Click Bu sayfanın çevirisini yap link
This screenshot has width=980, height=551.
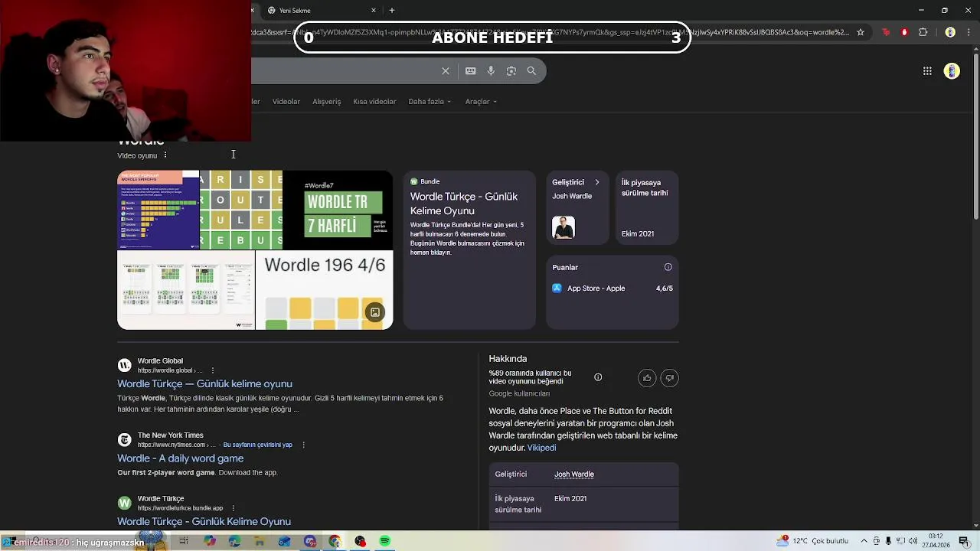257,445
